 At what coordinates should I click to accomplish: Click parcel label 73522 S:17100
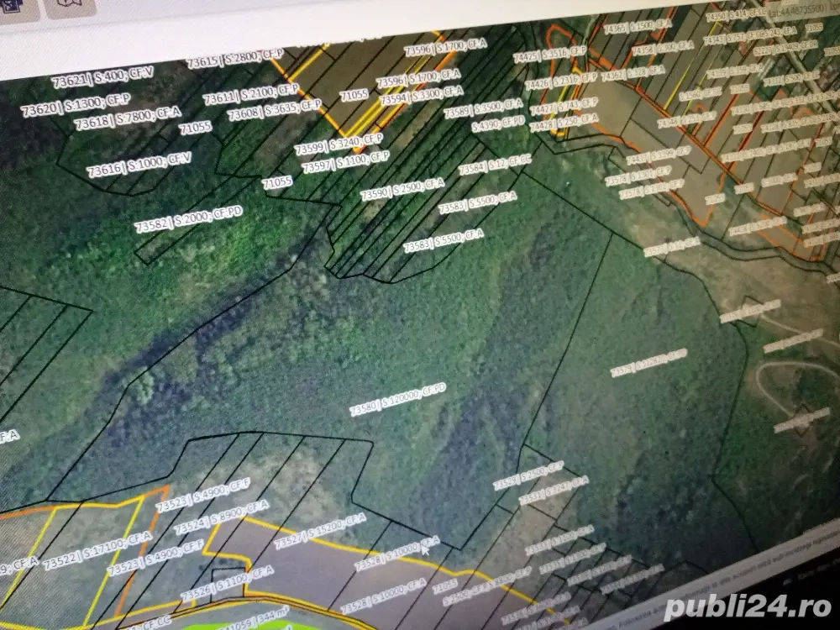pos(97,550)
